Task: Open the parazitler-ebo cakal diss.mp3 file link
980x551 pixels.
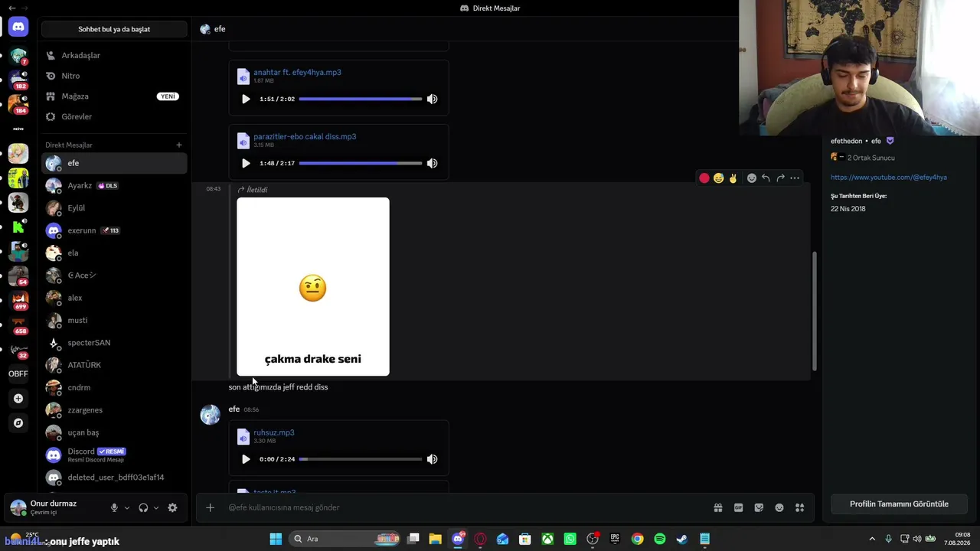Action: pyautogui.click(x=305, y=136)
